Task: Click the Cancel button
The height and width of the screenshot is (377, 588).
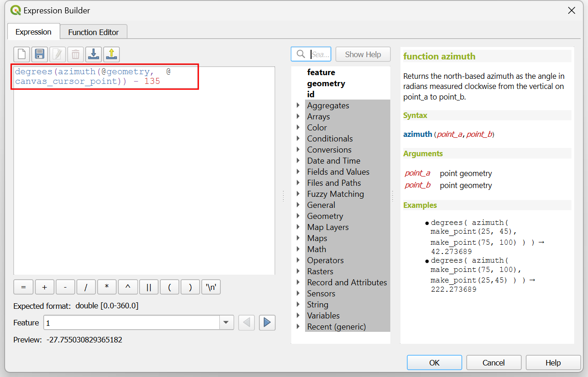Action: (494, 363)
